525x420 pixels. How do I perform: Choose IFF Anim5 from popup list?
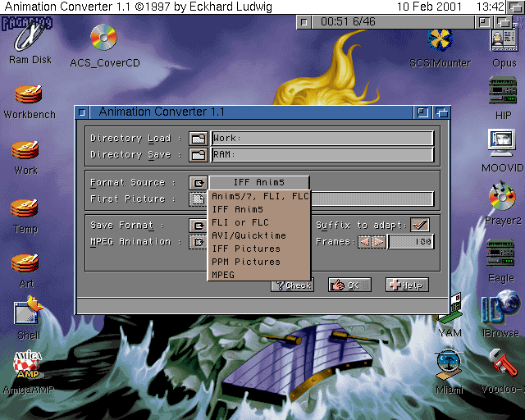tap(260, 209)
